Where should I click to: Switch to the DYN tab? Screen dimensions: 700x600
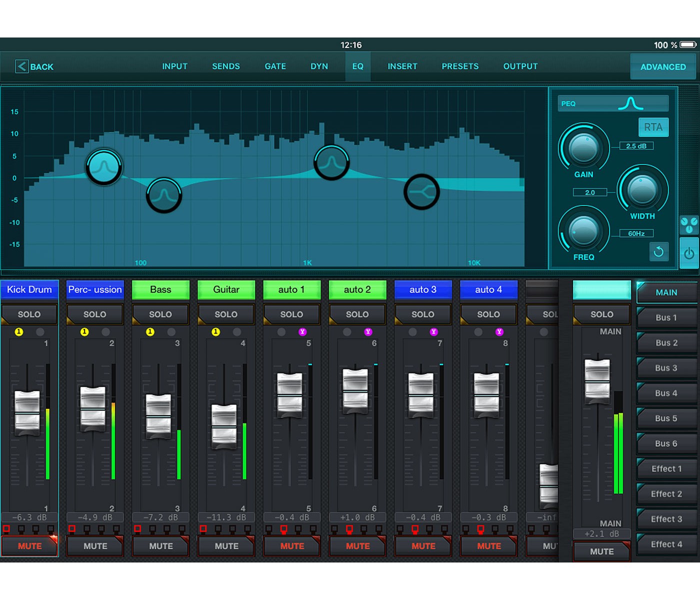pyautogui.click(x=319, y=66)
